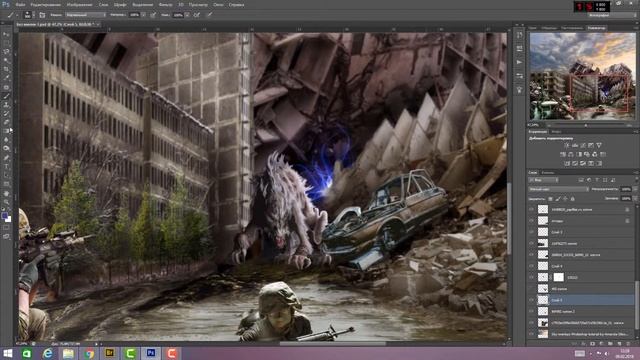Toggle visibility of the layer with mask
Viewport: 640px width, 360px height.
(x=531, y=277)
